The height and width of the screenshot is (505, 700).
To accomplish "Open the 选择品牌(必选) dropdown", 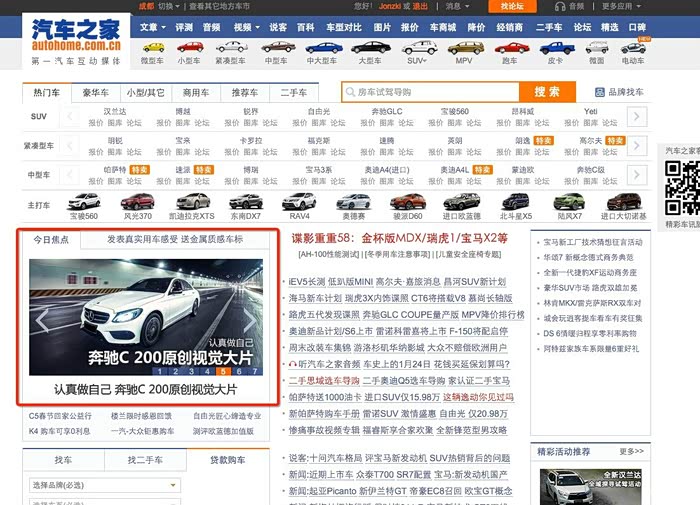I will 105,485.
